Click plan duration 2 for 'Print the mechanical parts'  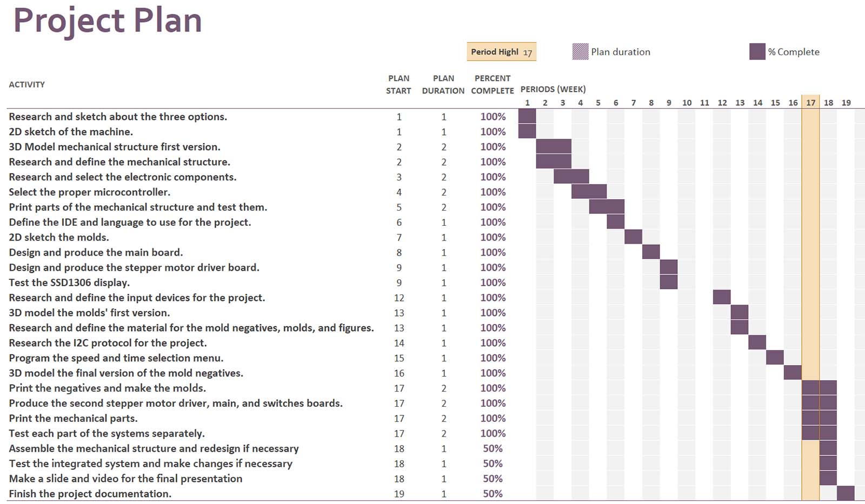click(444, 419)
